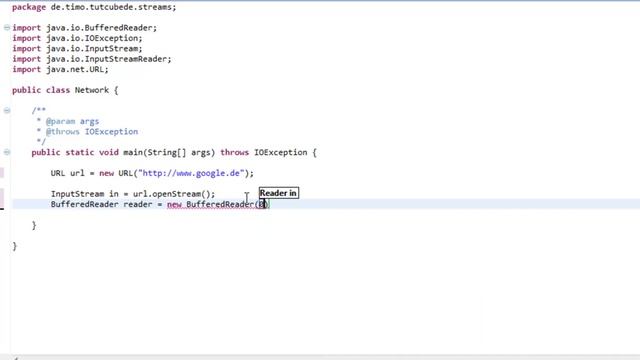Click the "http://www.google.de" string literal
Image resolution: width=640 pixels, height=360 pixels.
[x=191, y=173]
